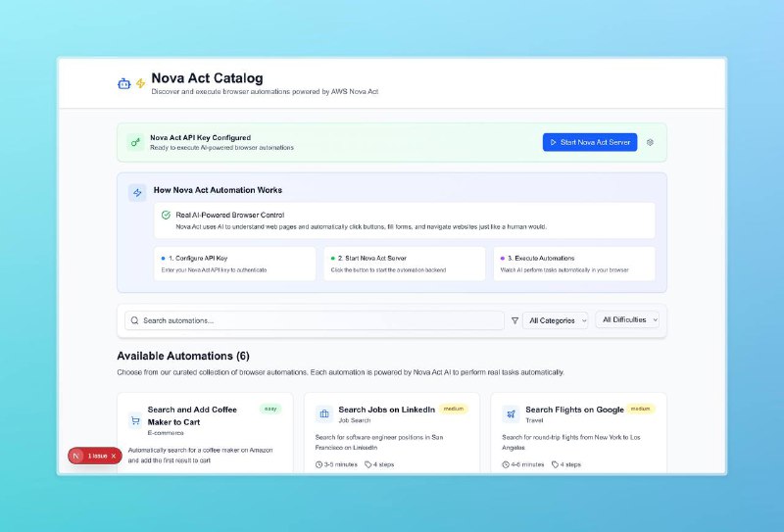
Task: Start the Nova Act Server
Action: [590, 142]
